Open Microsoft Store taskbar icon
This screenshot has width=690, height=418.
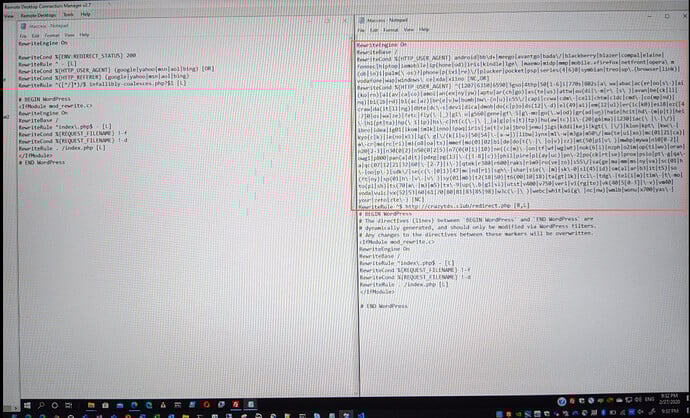(x=106, y=405)
